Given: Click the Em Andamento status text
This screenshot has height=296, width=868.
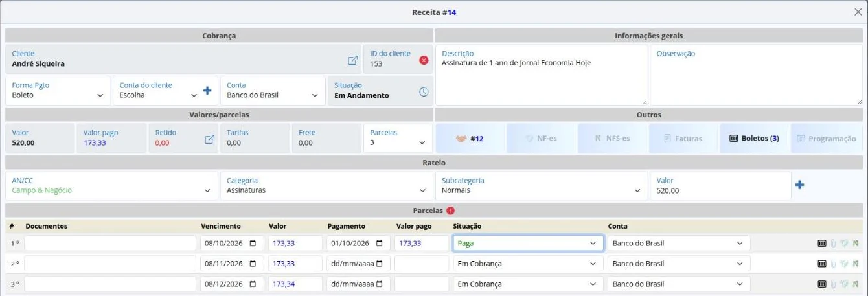Looking at the screenshot, I should click(361, 95).
